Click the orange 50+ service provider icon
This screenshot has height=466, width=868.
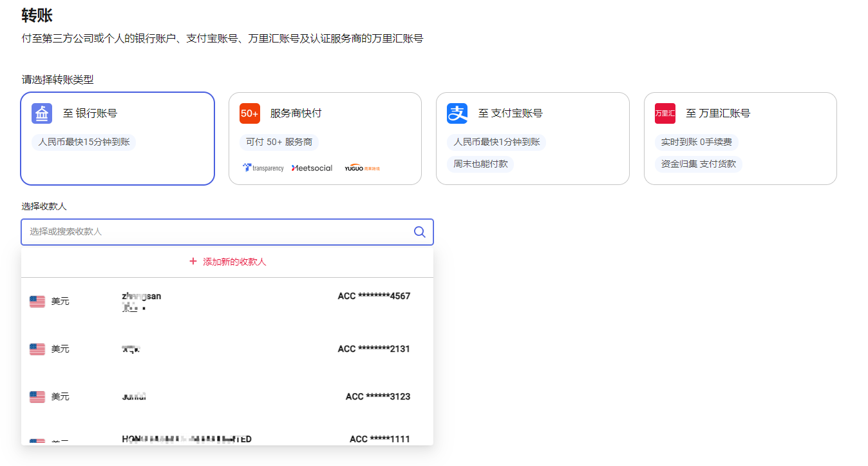[x=250, y=113]
